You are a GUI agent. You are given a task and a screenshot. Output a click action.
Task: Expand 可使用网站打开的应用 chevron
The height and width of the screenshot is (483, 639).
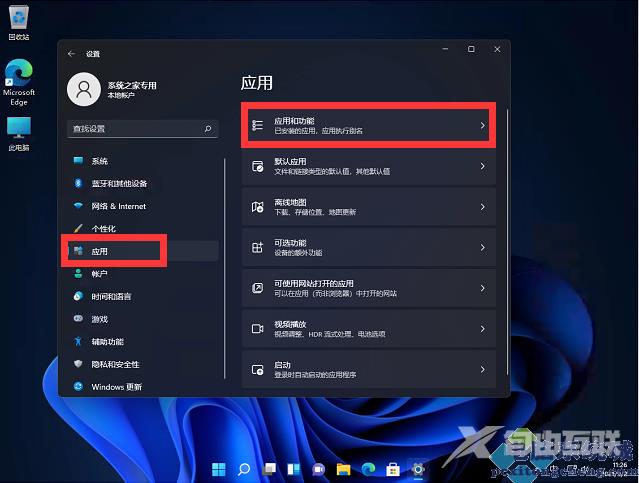coord(483,288)
